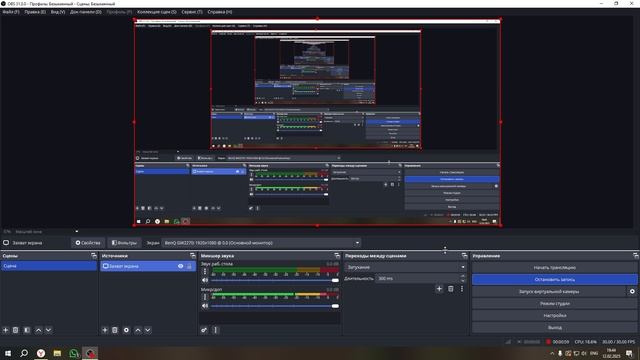Open the Help menu
Viewport: 640px width, 360px height.
pos(220,12)
